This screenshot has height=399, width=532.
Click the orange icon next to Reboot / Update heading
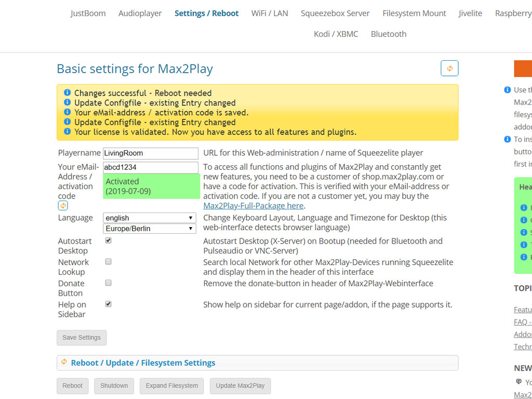64,362
